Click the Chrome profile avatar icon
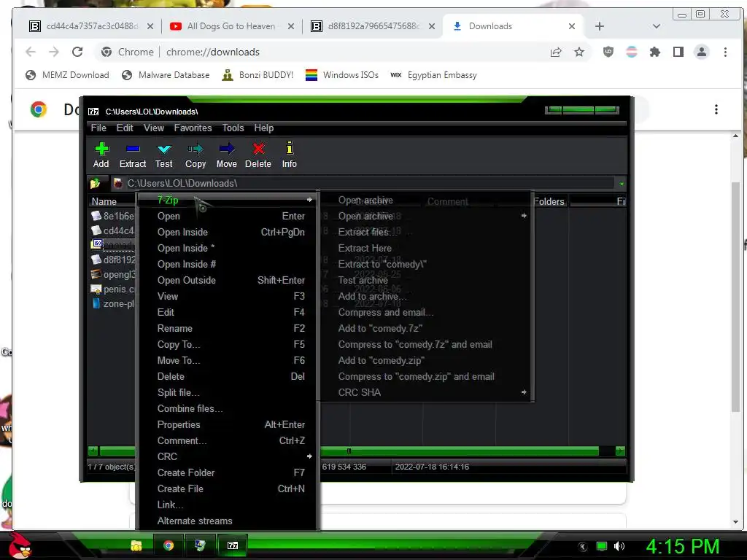The image size is (747, 560). (x=702, y=52)
